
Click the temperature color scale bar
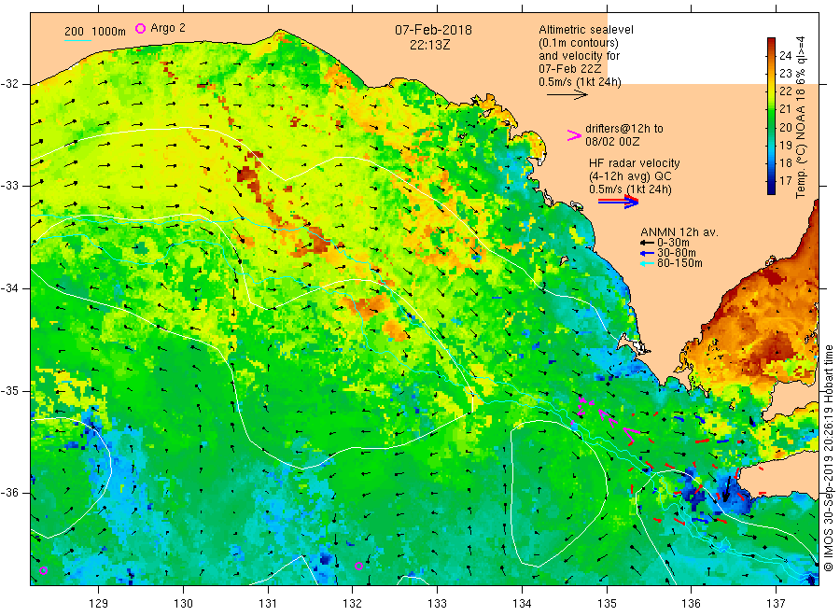click(x=771, y=116)
